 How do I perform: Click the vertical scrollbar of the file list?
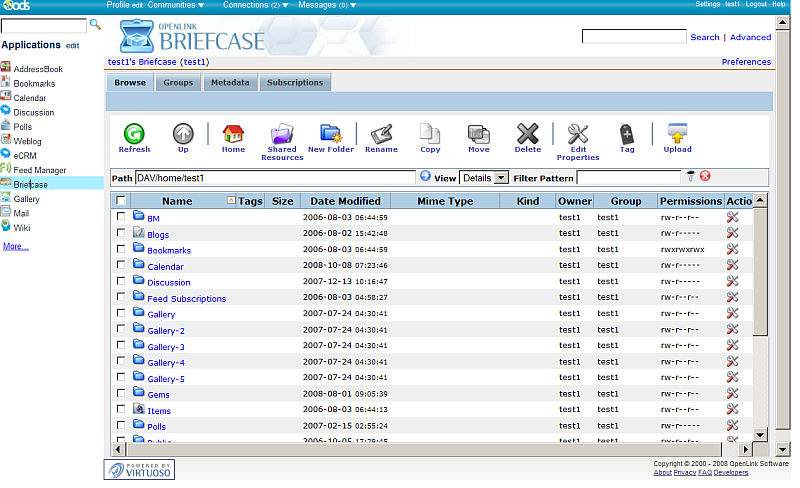(758, 320)
